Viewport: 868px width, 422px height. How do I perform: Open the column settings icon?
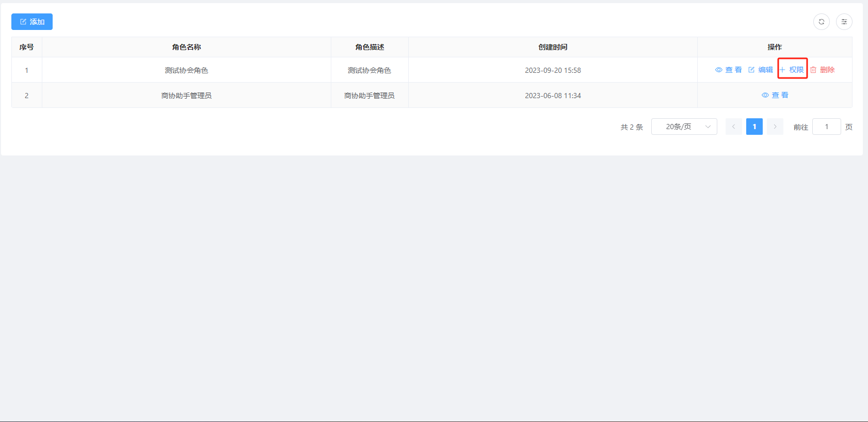point(844,22)
